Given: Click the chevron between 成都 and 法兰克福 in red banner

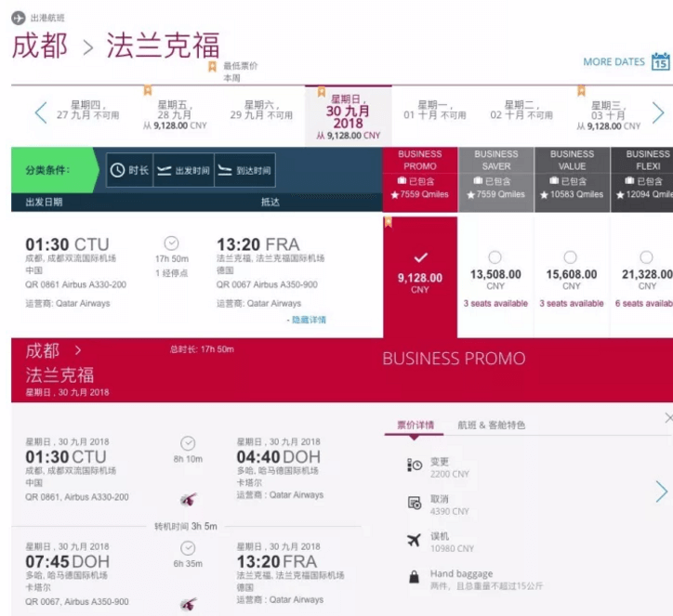Looking at the screenshot, I should [x=78, y=350].
